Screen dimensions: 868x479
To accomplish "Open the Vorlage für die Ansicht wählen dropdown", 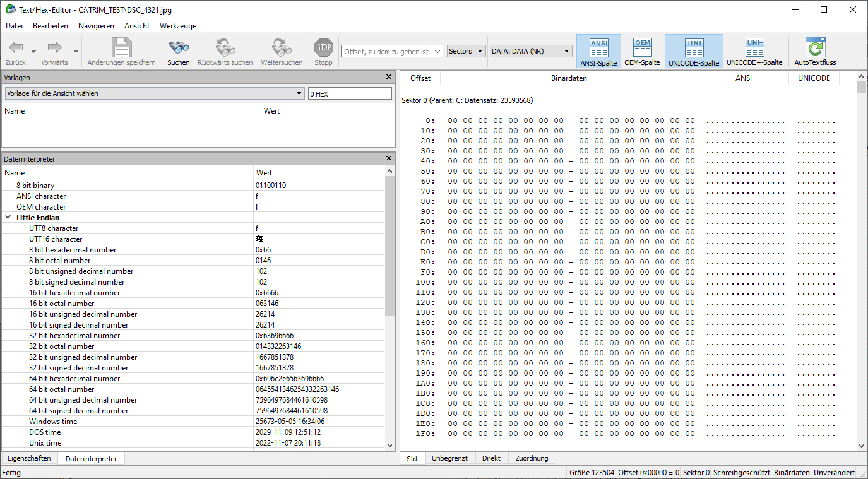I will coord(153,93).
